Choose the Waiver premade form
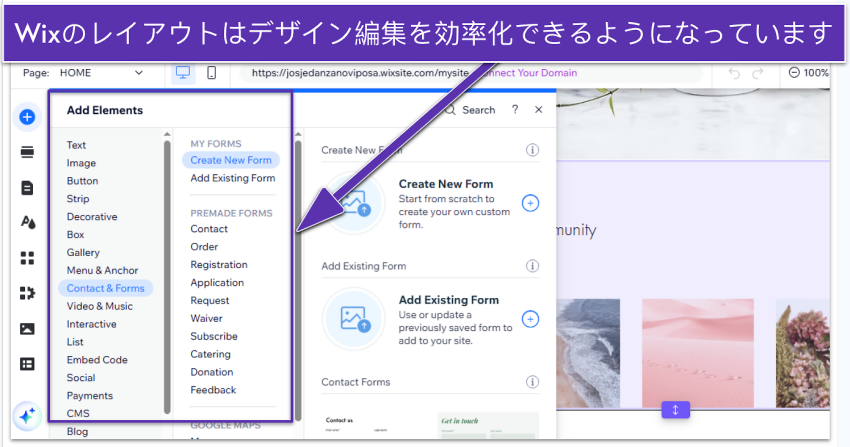Viewport: 850px width, 447px height. click(206, 319)
